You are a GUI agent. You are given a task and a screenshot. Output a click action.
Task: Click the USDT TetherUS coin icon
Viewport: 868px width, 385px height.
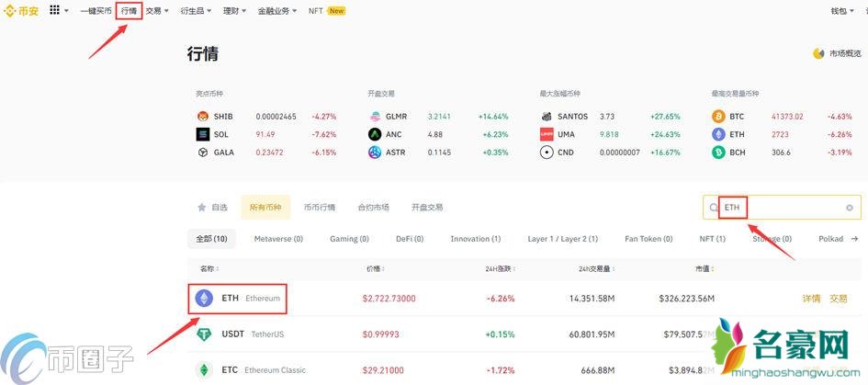[204, 334]
